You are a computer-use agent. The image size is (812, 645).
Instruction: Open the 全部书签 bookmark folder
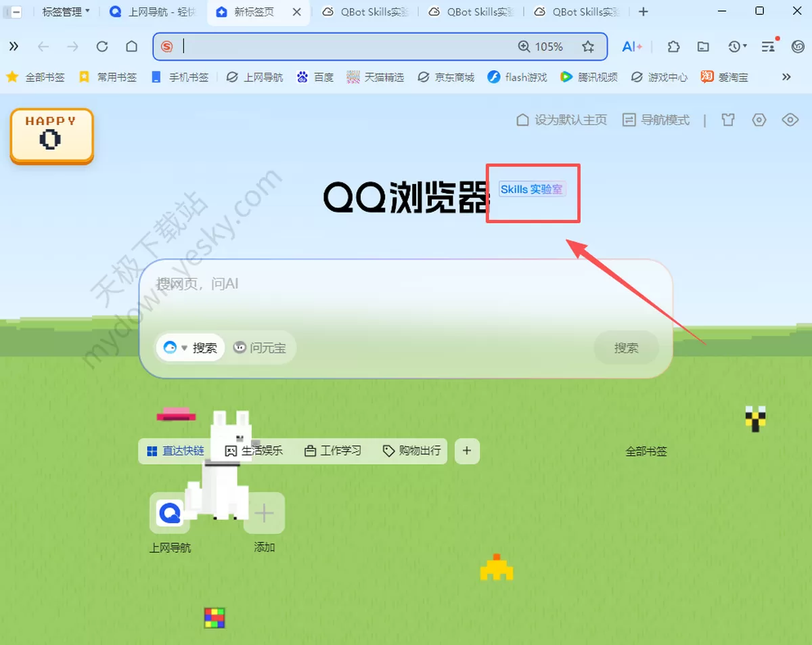click(35, 77)
